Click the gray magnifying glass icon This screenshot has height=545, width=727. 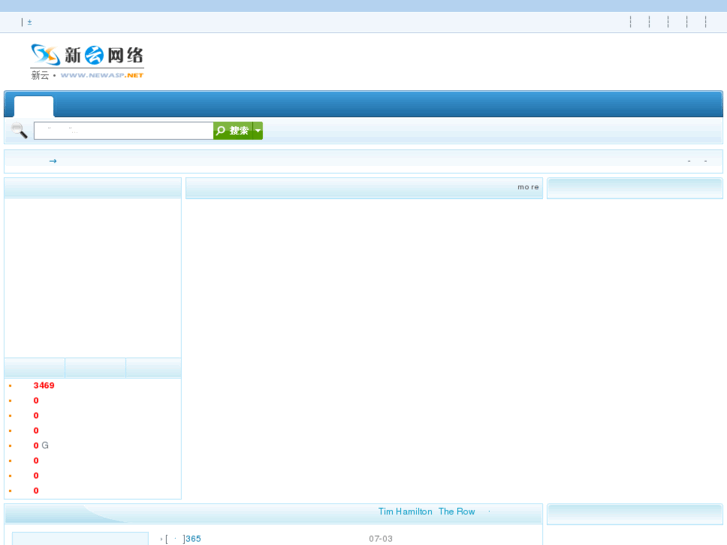[19, 130]
